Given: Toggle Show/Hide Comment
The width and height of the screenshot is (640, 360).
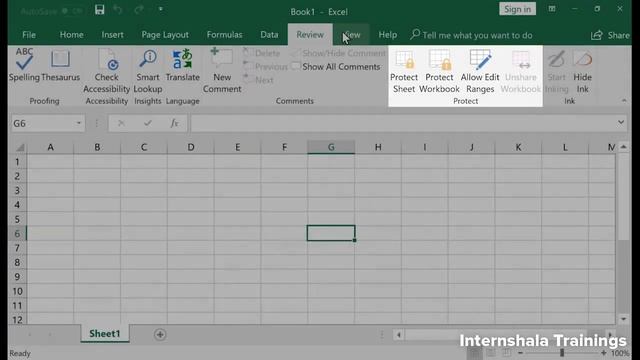Looking at the screenshot, I should pos(338,53).
